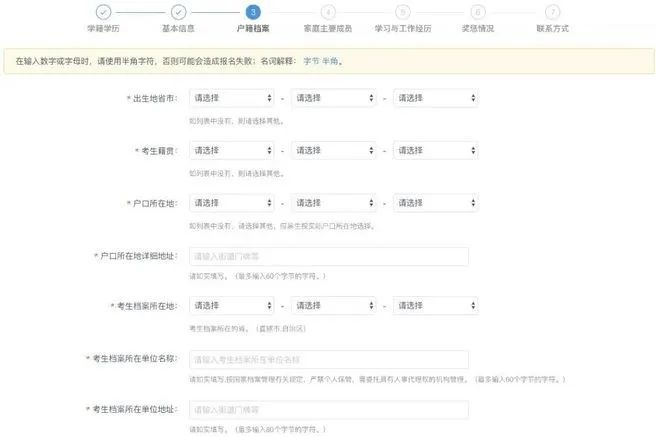Click the step 6 circle icon
The height and width of the screenshot is (438, 656).
478,12
